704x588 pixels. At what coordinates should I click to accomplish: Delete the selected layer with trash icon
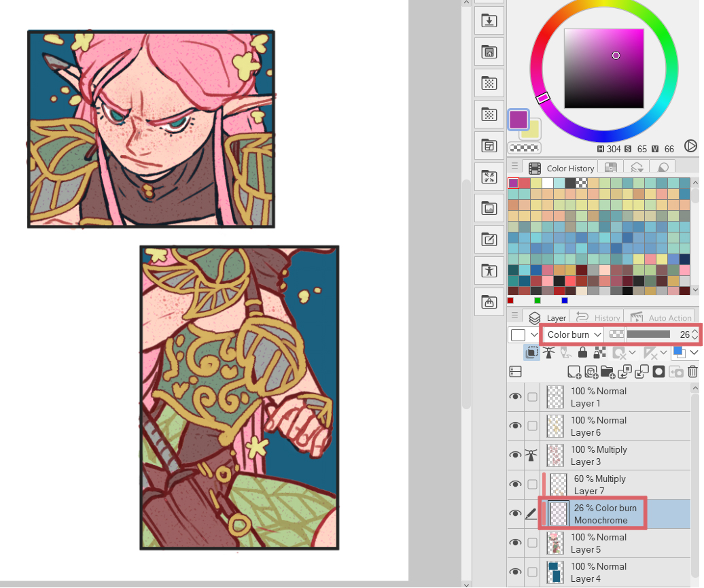(692, 372)
